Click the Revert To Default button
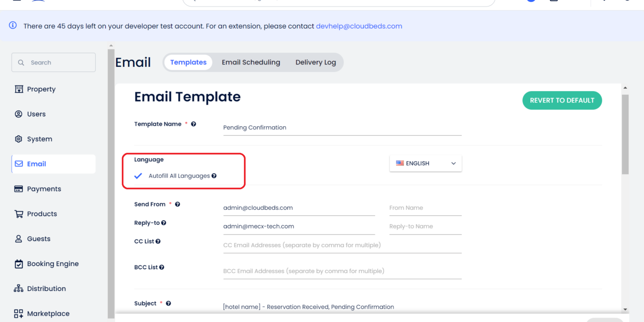 coord(562,100)
